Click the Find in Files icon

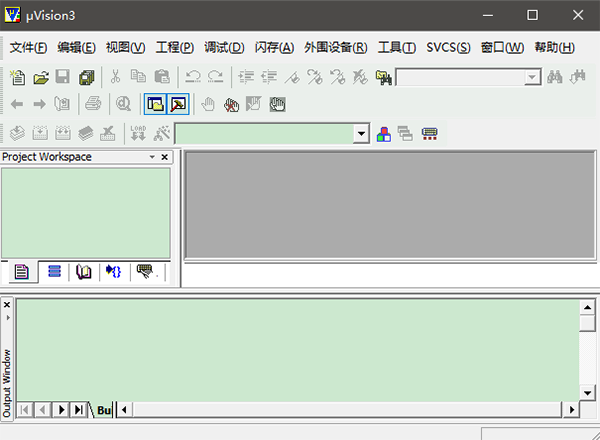[384, 77]
